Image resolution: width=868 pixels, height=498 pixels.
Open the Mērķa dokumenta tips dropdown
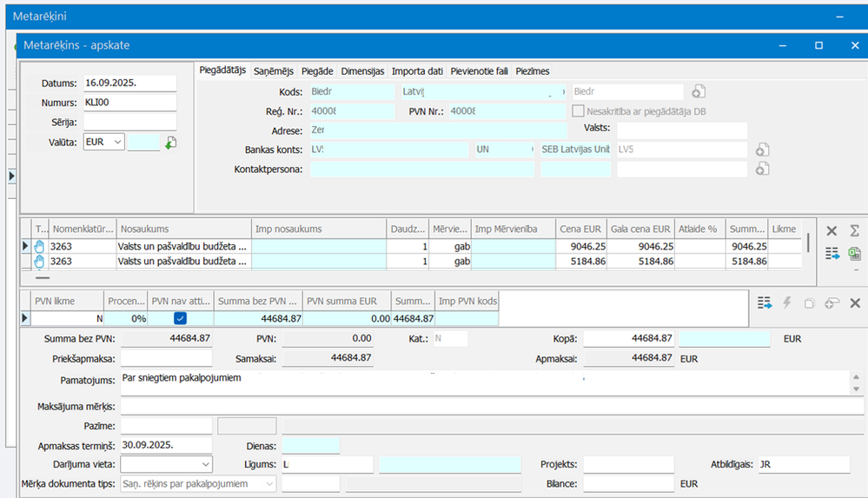[268, 484]
